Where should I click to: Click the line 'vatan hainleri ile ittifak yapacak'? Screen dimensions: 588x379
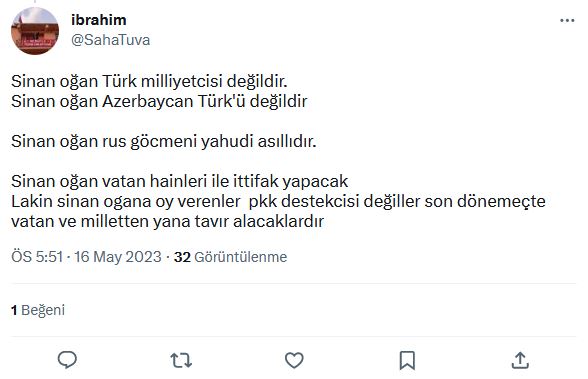pos(180,181)
